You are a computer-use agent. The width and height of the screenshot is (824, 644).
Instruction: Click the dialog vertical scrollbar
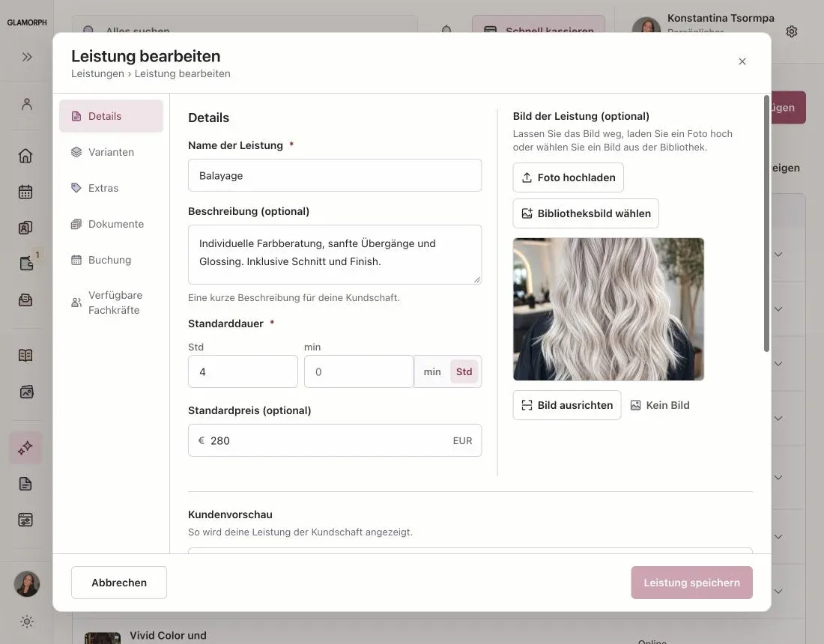coord(767,225)
